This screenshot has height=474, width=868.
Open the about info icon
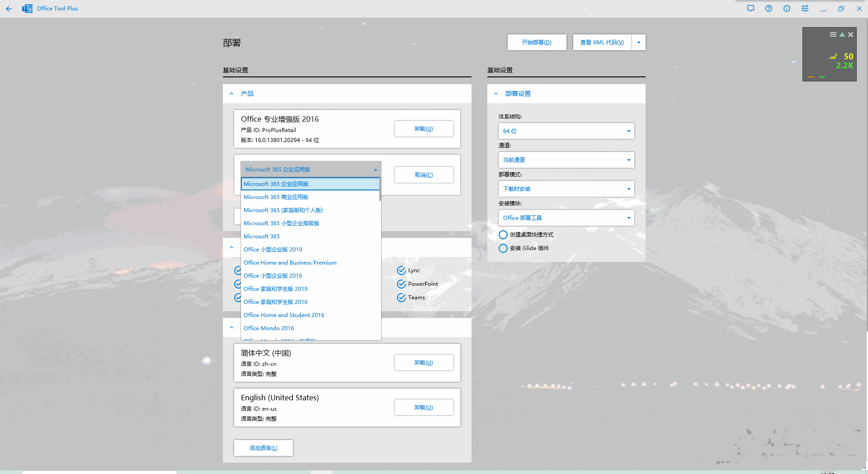(x=787, y=9)
